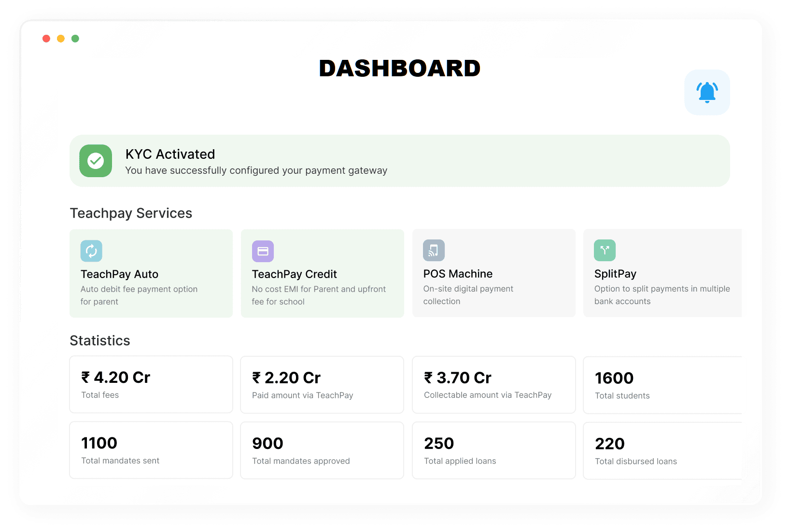This screenshot has width=789, height=532.
Task: Click the notification bell icon
Action: [x=707, y=92]
